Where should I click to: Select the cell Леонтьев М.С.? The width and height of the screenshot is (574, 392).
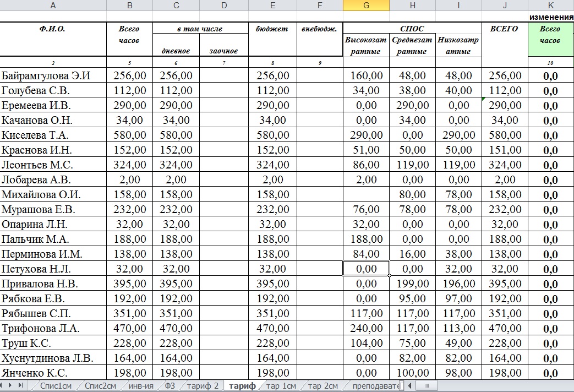point(53,165)
